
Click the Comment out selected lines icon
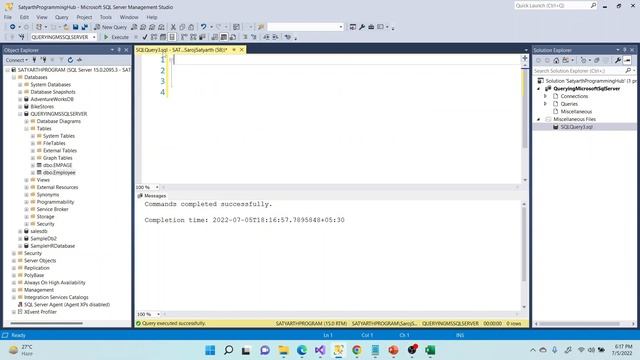(245, 37)
